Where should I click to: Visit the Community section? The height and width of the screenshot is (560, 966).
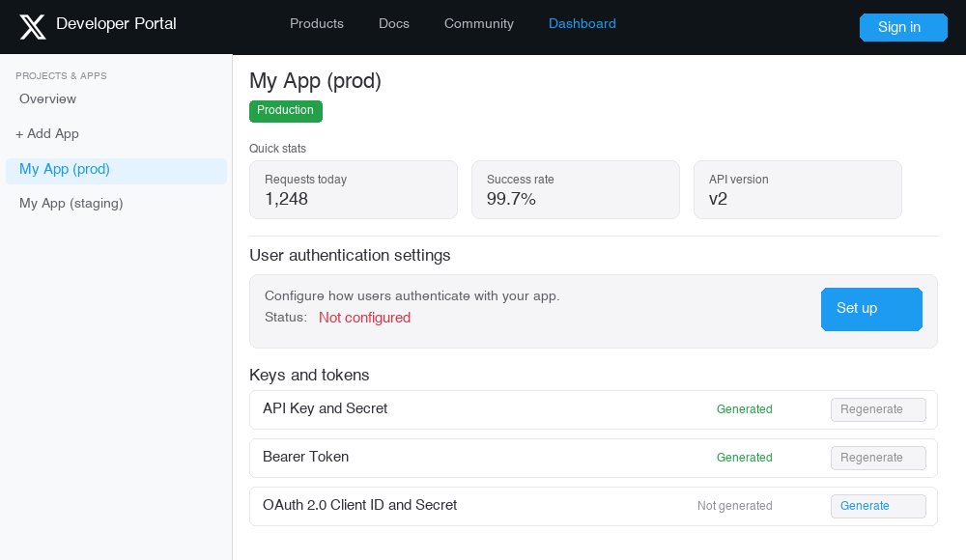pyautogui.click(x=478, y=23)
